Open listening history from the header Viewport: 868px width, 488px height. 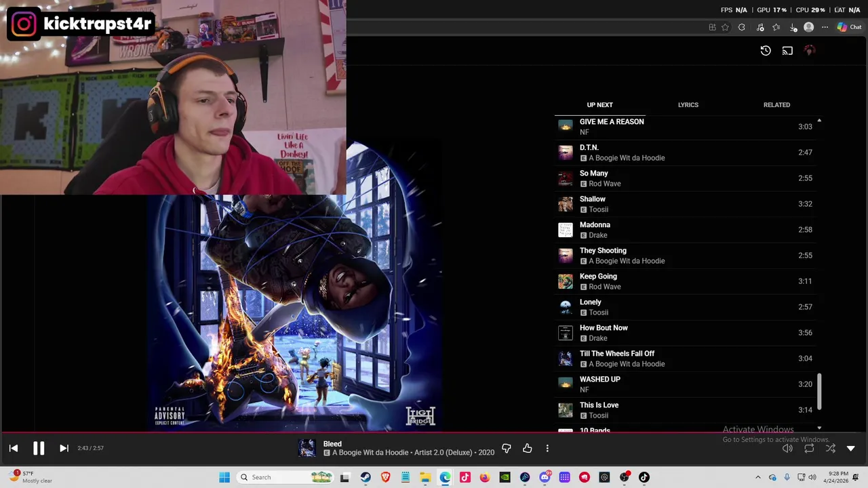tap(766, 50)
